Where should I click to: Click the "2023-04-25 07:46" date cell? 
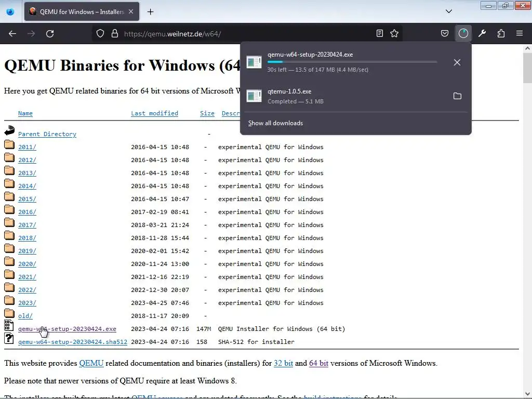click(x=160, y=303)
